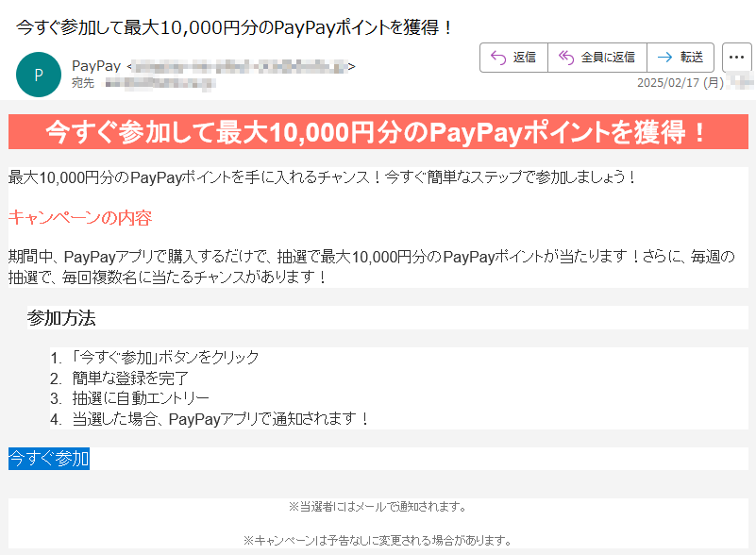This screenshot has height=555, width=756.
Task: Click the note ※当選者にはメールで通知されます。
Action: (378, 507)
